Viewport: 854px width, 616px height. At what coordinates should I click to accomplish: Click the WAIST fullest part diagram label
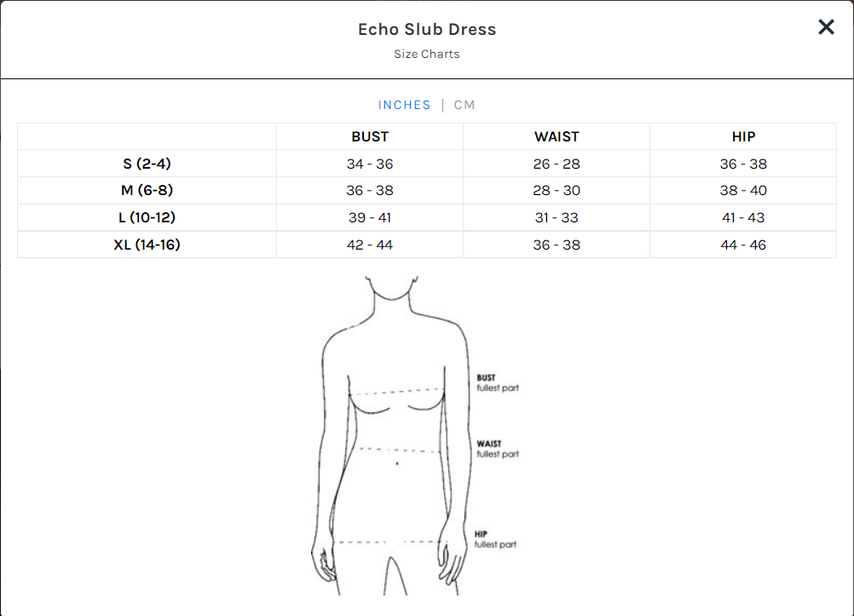tap(497, 449)
